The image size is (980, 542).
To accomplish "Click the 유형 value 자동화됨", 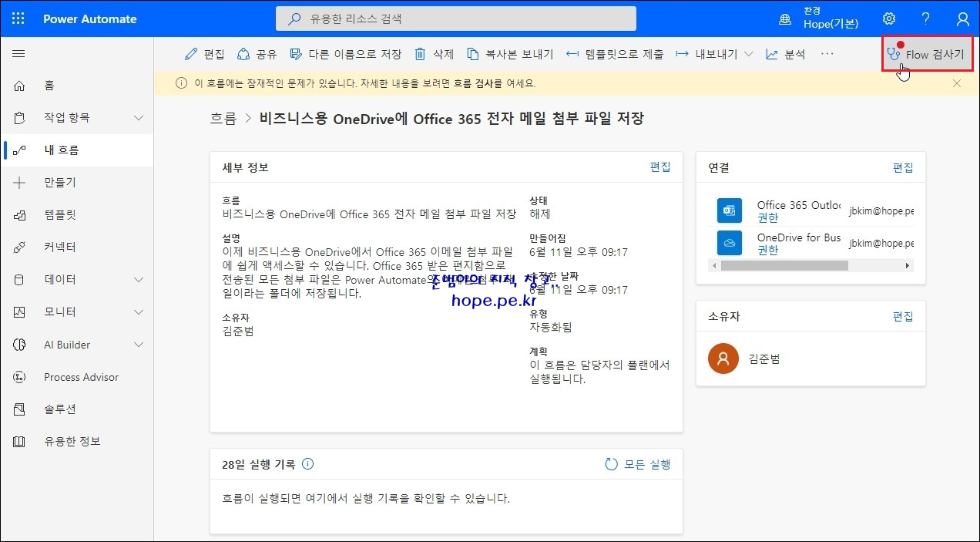I will (x=550, y=327).
